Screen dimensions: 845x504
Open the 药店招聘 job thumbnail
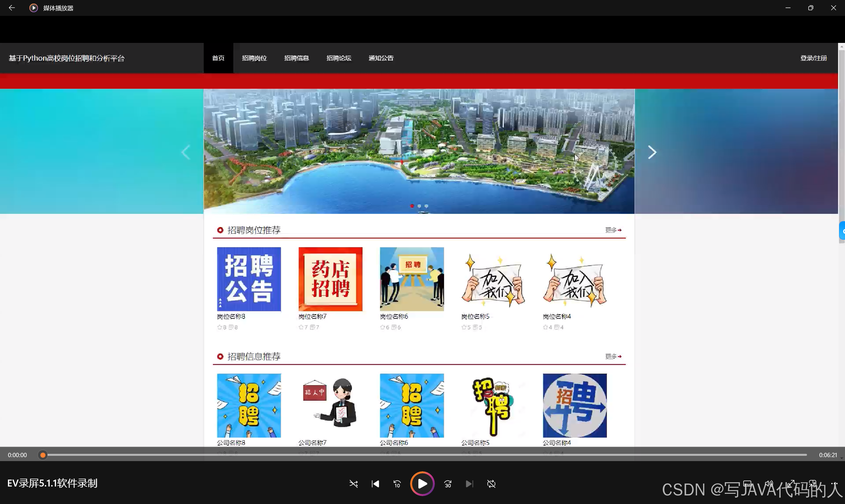pyautogui.click(x=330, y=279)
